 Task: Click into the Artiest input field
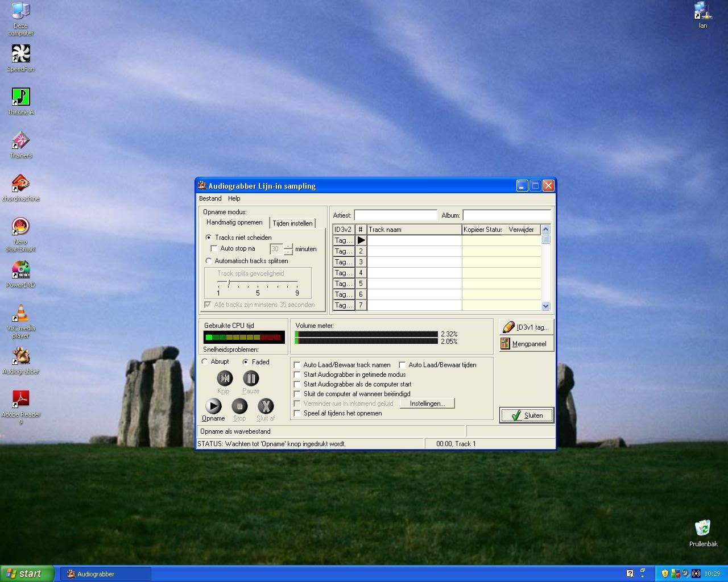click(x=395, y=215)
